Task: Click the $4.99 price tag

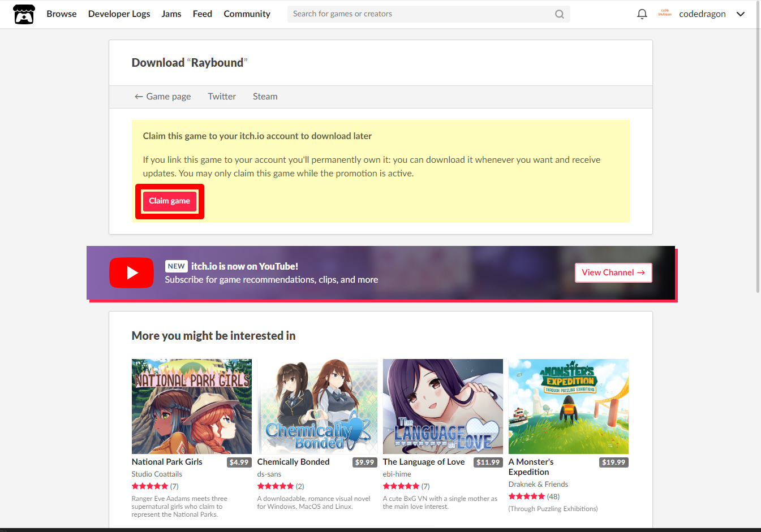Action: [x=239, y=462]
